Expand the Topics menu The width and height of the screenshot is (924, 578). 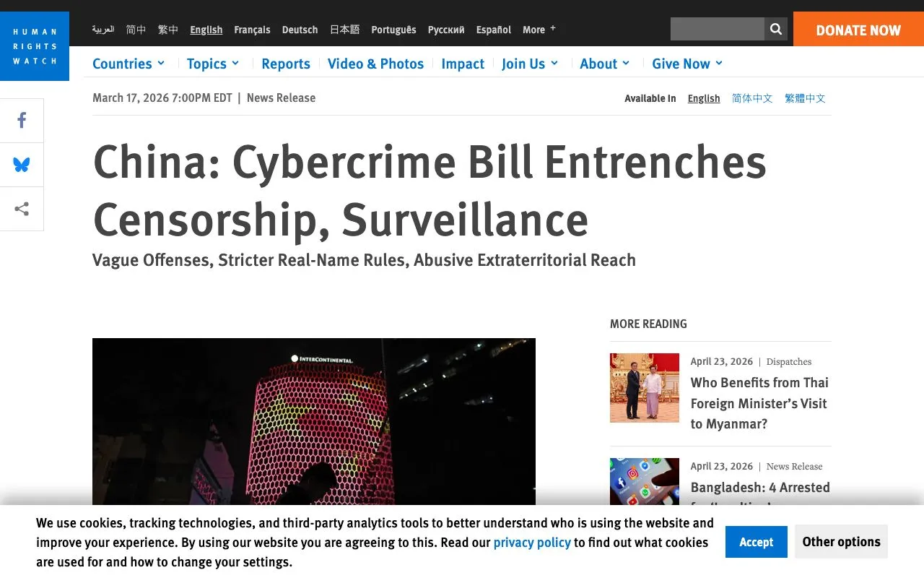point(212,64)
